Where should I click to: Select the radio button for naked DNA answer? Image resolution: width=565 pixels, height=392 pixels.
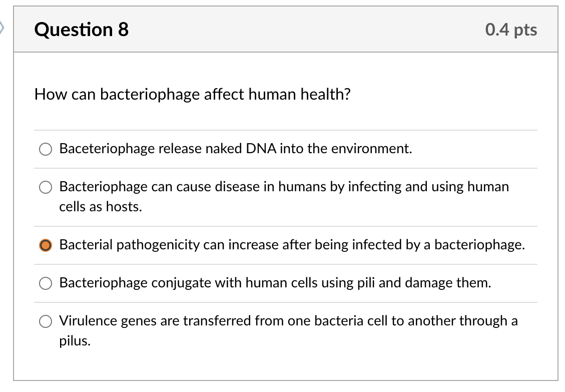click(45, 149)
